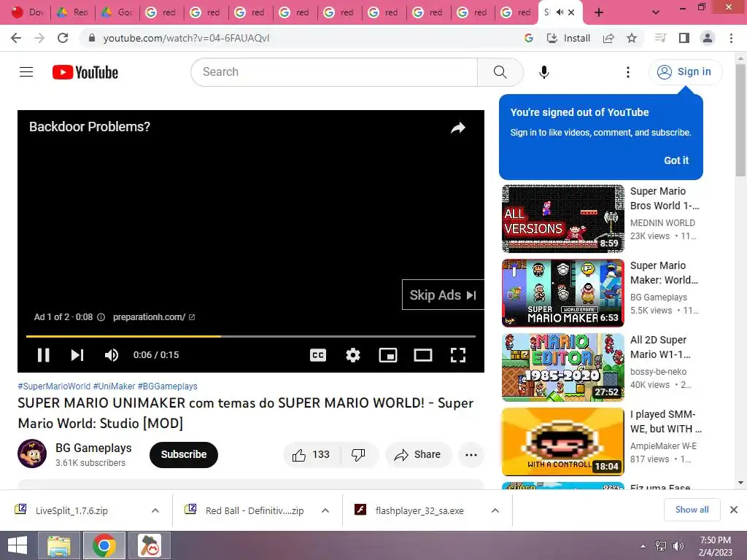Image resolution: width=747 pixels, height=560 pixels.
Task: Open YouTube settings three-dot menu
Action: click(x=628, y=72)
